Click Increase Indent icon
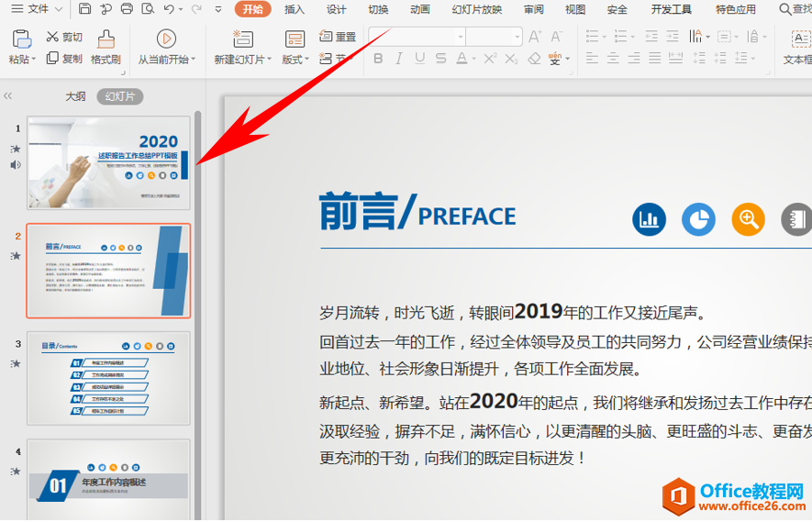This screenshot has width=812, height=522. tap(673, 37)
